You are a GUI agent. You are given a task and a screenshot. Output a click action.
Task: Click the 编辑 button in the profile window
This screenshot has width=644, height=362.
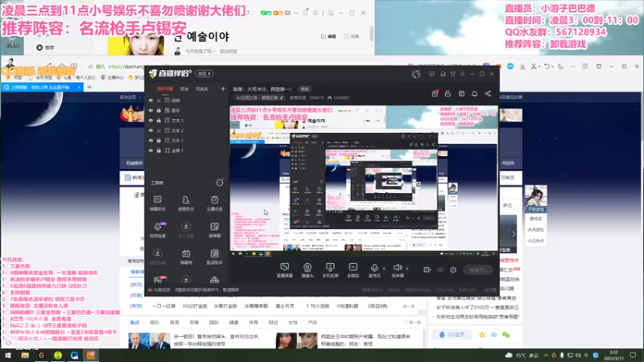[x=328, y=36]
